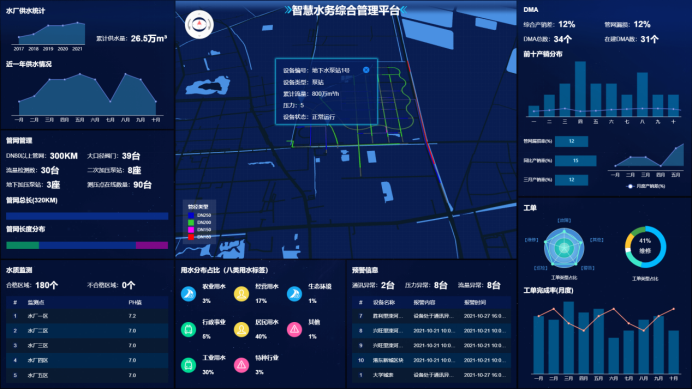Select the purple segment of pipe length bar
This screenshot has height=390, width=693.
tap(152, 245)
